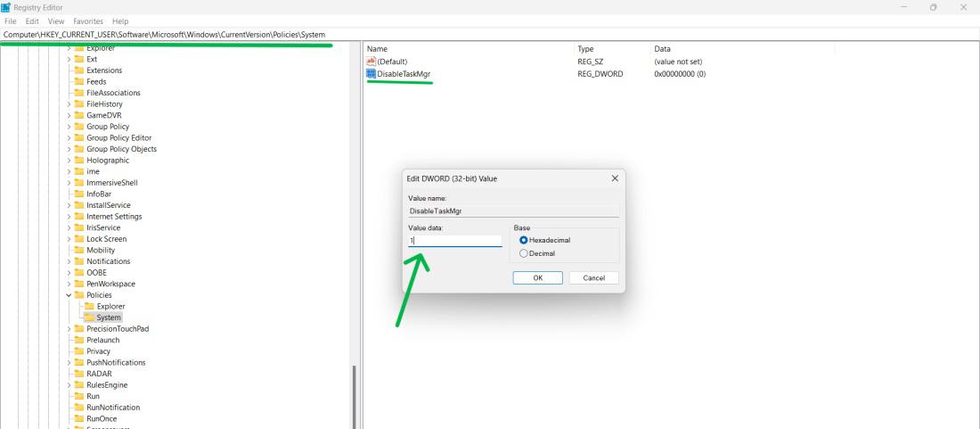980x429 pixels.
Task: Click the Registry Editor app icon in title bar
Action: (x=5, y=7)
